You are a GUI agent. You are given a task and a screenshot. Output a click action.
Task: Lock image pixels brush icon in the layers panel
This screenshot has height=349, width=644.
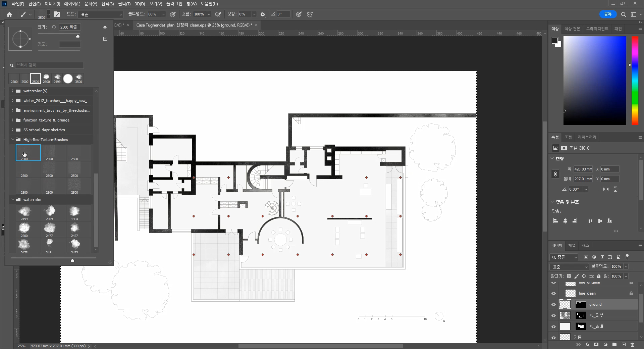tap(576, 276)
